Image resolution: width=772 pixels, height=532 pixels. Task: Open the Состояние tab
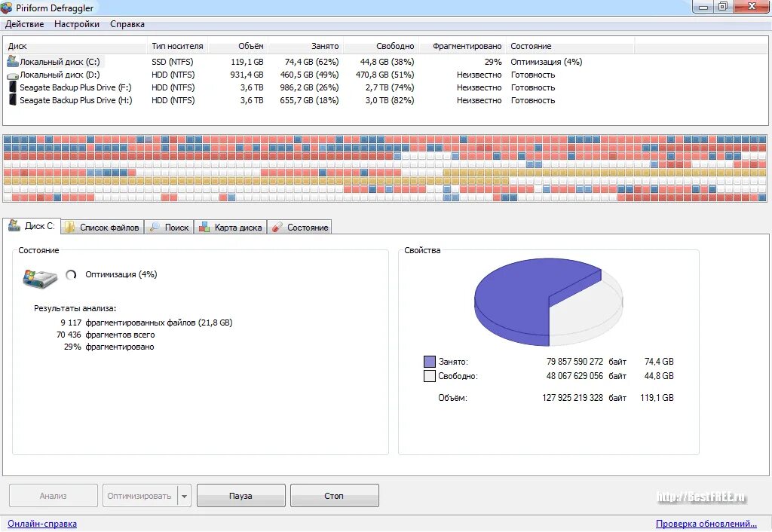(x=300, y=227)
